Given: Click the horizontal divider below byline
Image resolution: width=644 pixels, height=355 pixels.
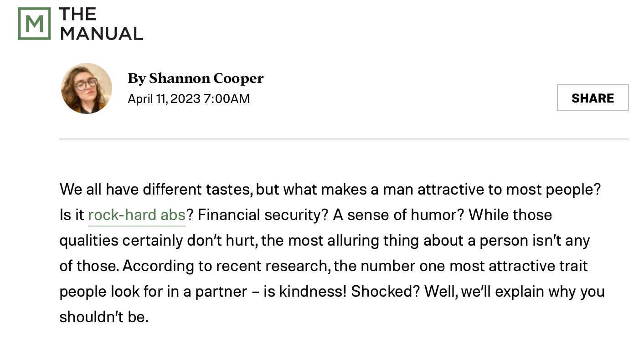Looking at the screenshot, I should pyautogui.click(x=344, y=139).
